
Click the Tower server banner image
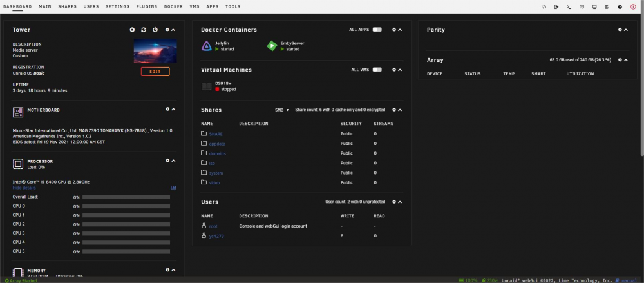(155, 50)
